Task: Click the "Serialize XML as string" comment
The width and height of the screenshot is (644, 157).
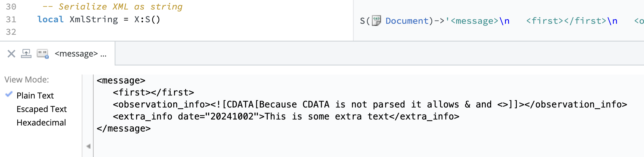Action: [120, 7]
